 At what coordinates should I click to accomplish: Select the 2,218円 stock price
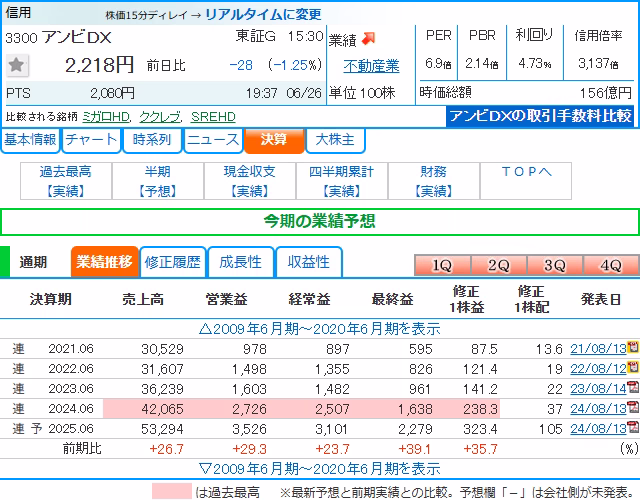(99, 64)
